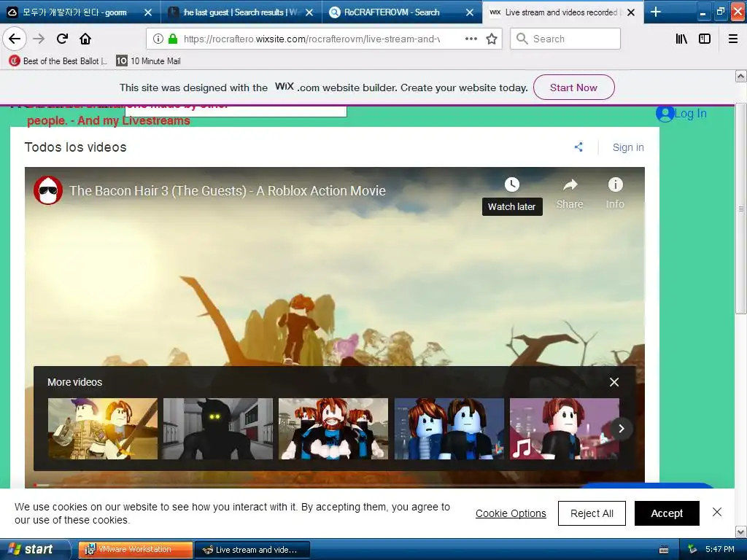The height and width of the screenshot is (560, 747).
Task: Toggle the sidebar view icon
Action: point(705,39)
